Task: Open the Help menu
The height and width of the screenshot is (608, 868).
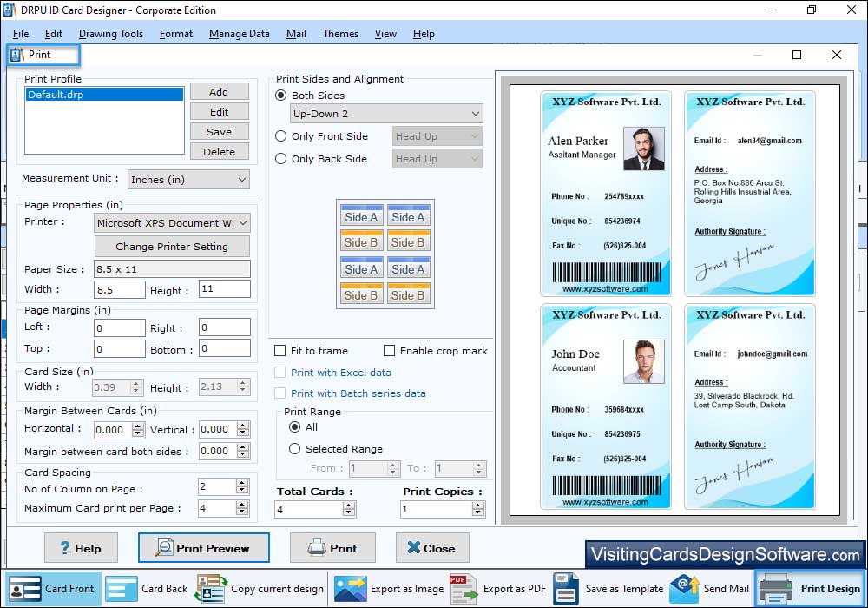Action: click(x=424, y=34)
